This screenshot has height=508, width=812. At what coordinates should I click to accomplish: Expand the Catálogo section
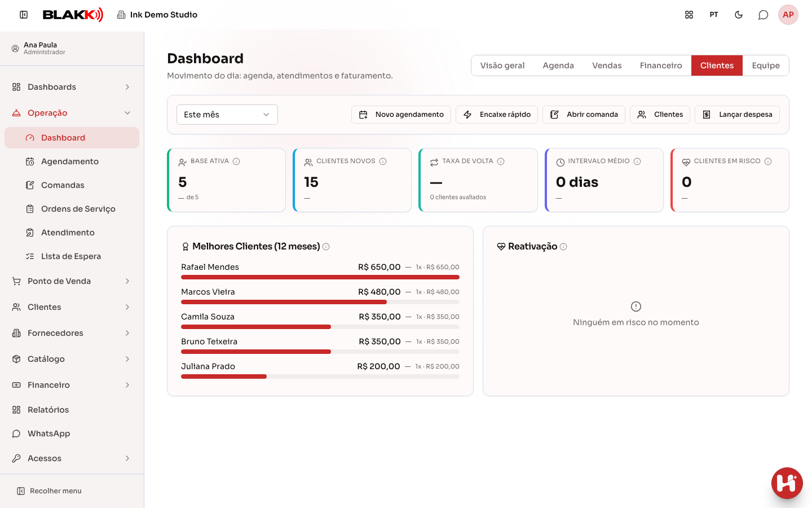[72, 359]
